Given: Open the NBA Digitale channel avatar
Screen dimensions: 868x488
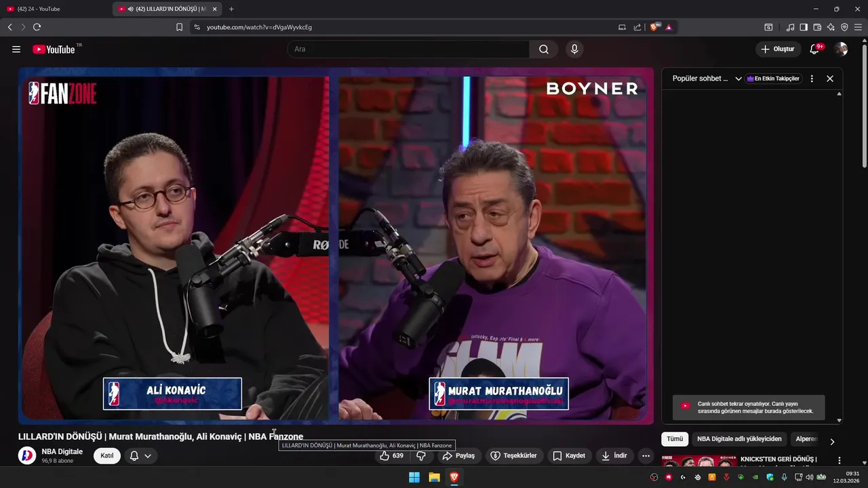Looking at the screenshot, I should [x=27, y=455].
